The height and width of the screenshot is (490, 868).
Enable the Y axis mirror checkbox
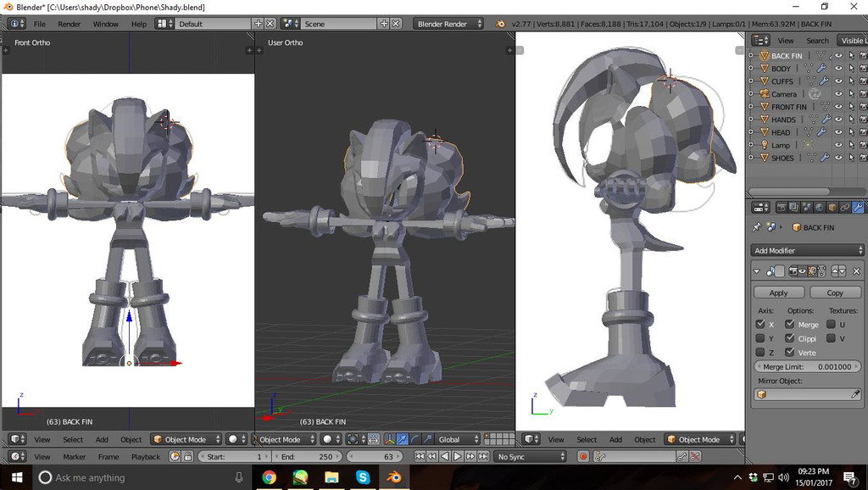coord(760,338)
